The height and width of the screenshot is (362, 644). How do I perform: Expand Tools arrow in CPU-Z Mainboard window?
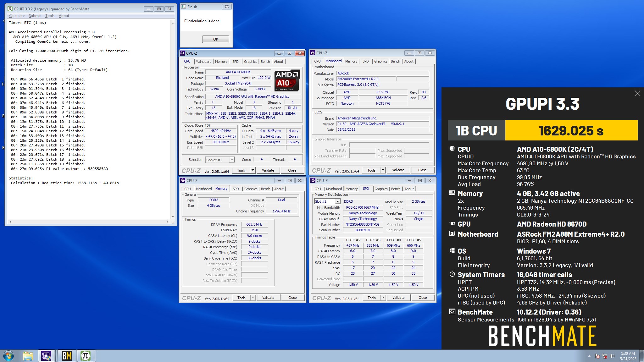click(382, 170)
